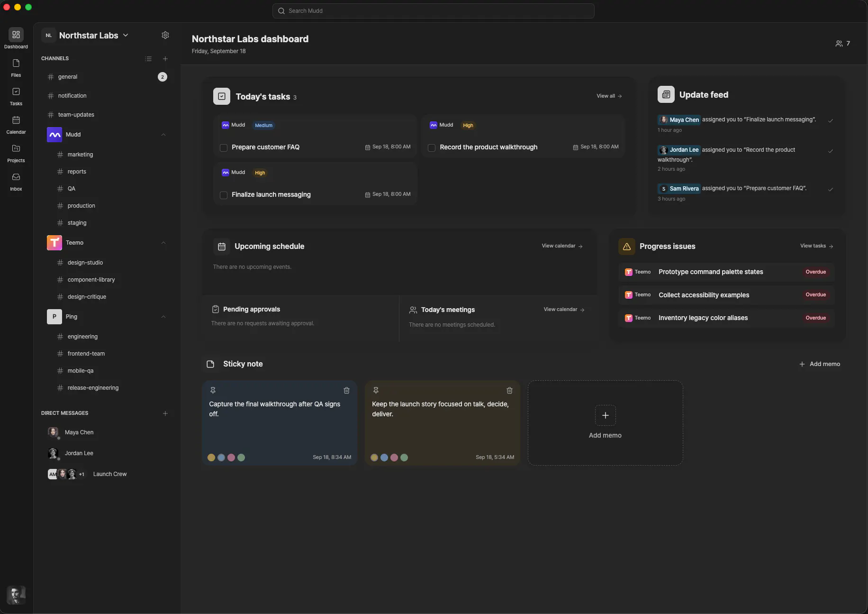
Task: Click the Sticky note section icon
Action: (x=210, y=364)
